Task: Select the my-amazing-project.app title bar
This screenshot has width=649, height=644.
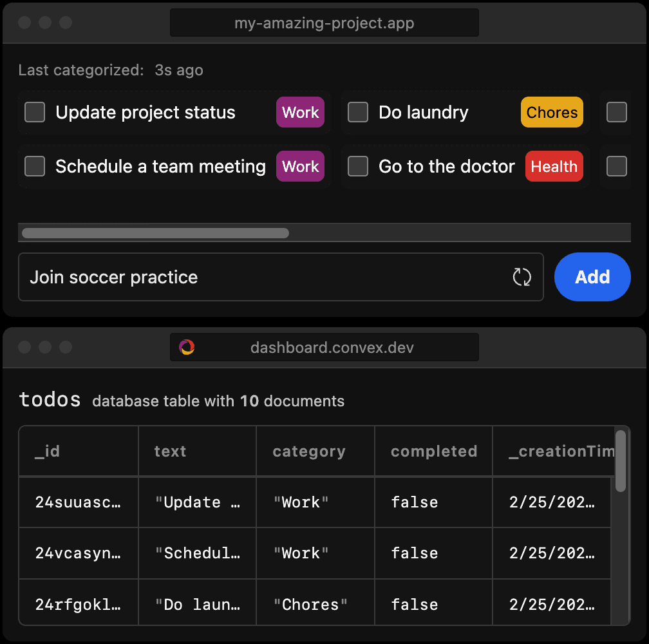Action: coord(324,23)
